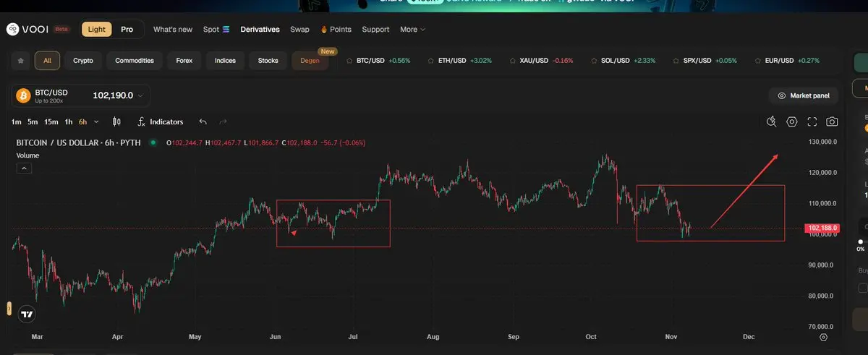868x355 pixels.
Task: Open Swap page
Action: point(299,30)
